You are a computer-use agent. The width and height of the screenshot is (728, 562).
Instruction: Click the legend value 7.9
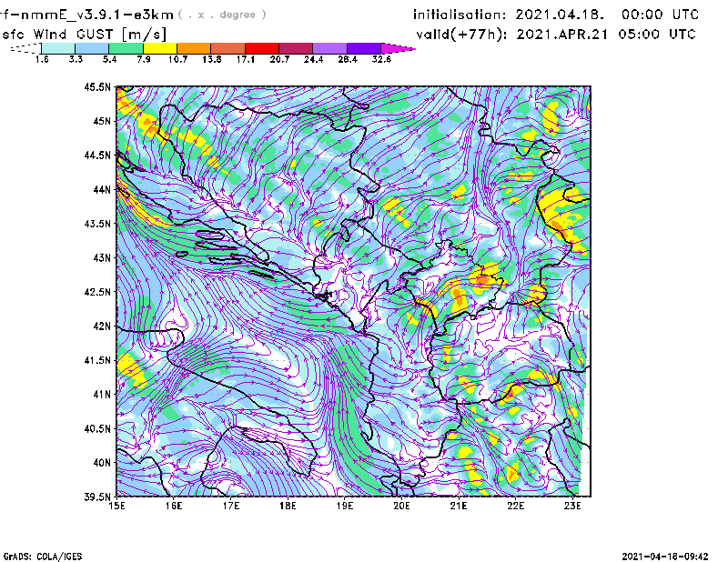144,59
